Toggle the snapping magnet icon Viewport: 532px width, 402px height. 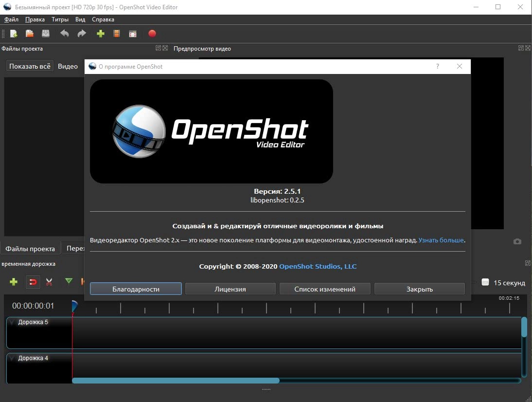click(33, 282)
